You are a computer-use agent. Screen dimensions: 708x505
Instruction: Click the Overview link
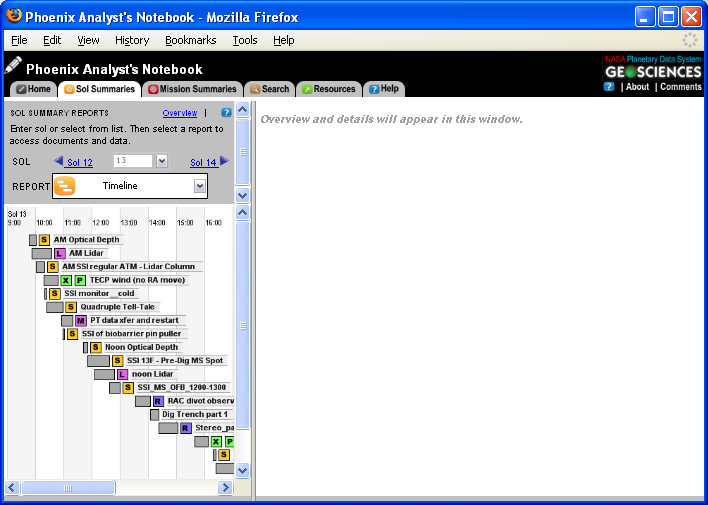click(180, 113)
